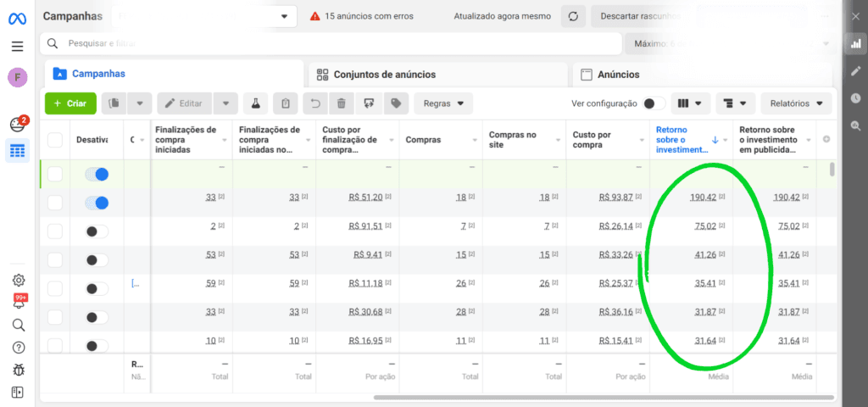Screen dimensions: 868x407
Task: Open the settings gear in left sidebar
Action: pyautogui.click(x=18, y=280)
